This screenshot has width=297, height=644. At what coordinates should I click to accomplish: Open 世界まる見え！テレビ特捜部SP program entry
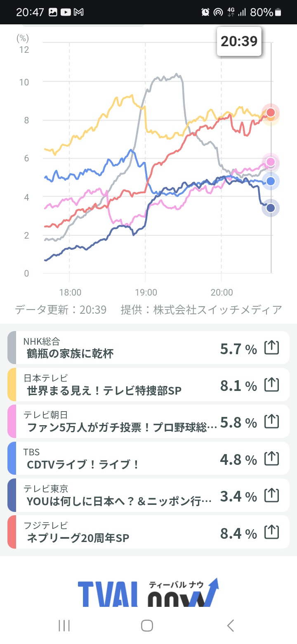104,390
